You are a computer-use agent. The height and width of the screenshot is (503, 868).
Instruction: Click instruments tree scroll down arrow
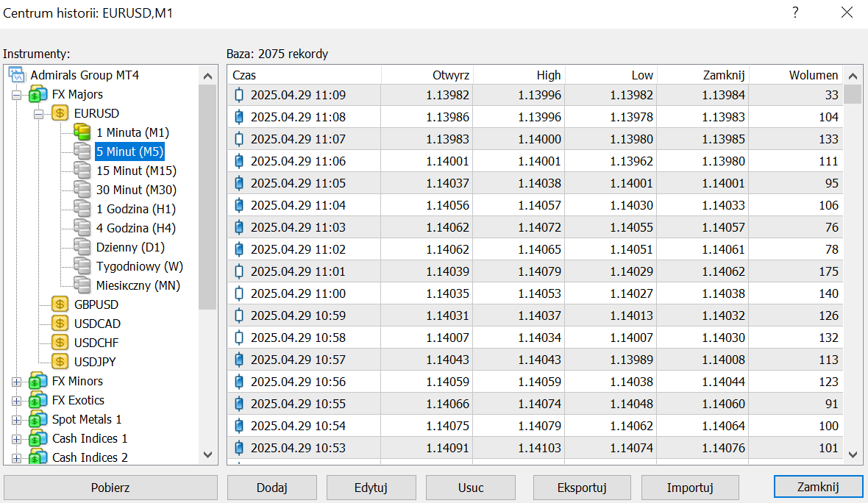(207, 455)
